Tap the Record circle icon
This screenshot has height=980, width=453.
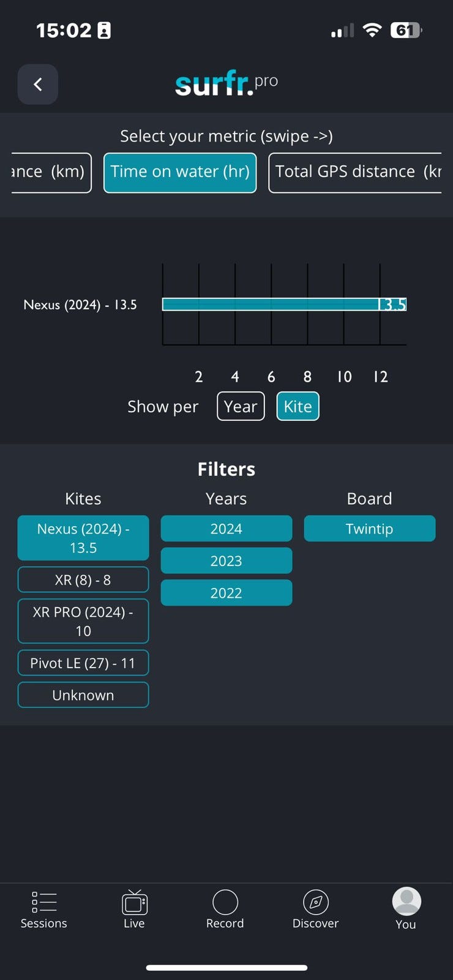(225, 902)
